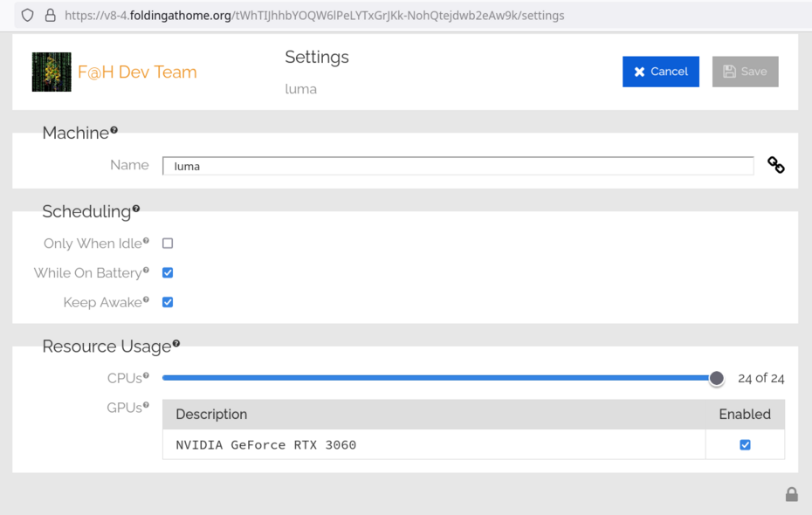Screen dimensions: 812x515
Task: Click the address bar site padlock icon
Action: [x=51, y=16]
